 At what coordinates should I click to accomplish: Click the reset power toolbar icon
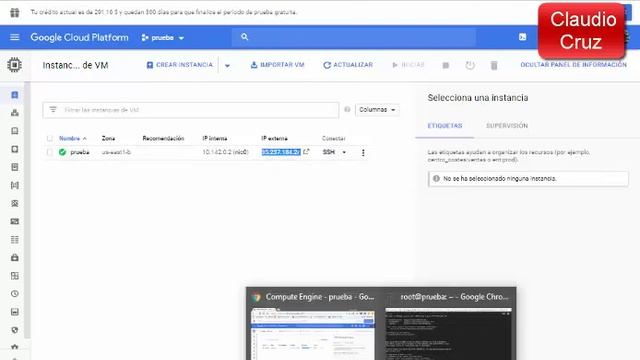point(470,65)
